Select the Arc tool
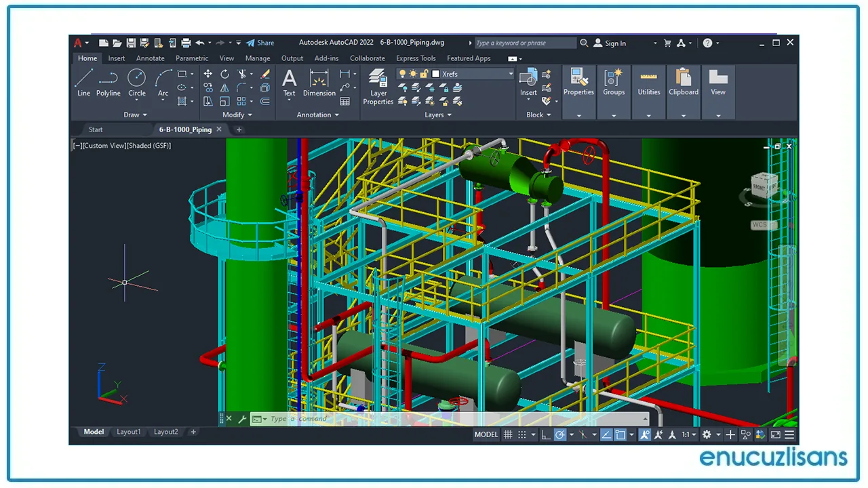The image size is (868, 488). click(163, 83)
